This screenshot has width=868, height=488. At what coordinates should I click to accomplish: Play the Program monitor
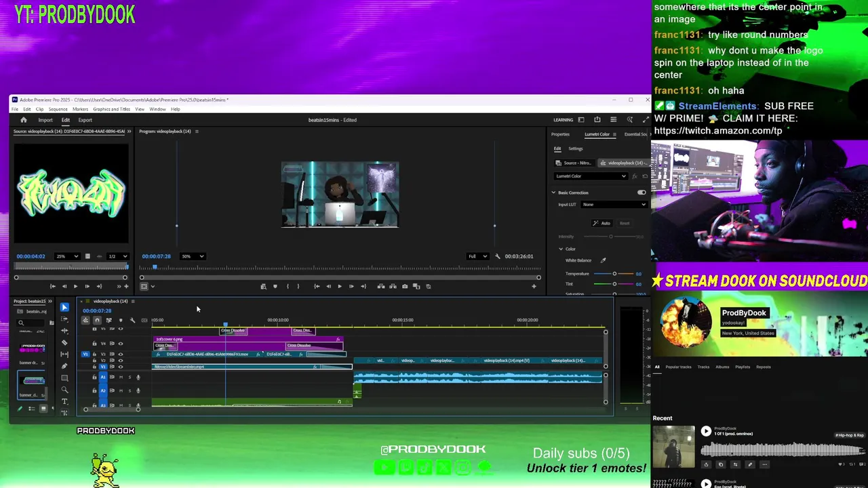(x=340, y=286)
